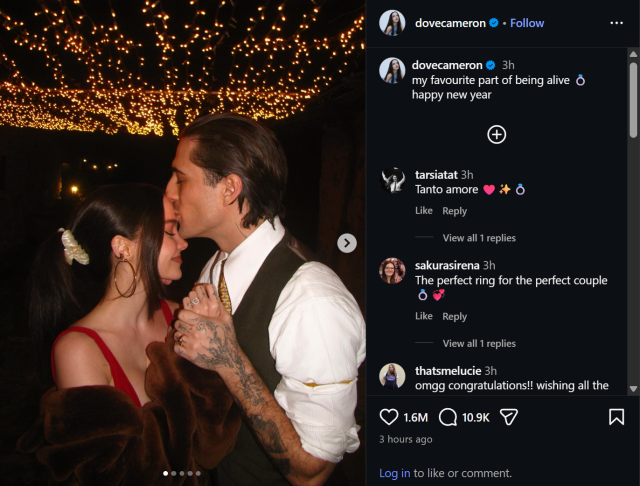Go to next photo with right arrow
Viewport: 640px width, 486px height.
pyautogui.click(x=347, y=243)
